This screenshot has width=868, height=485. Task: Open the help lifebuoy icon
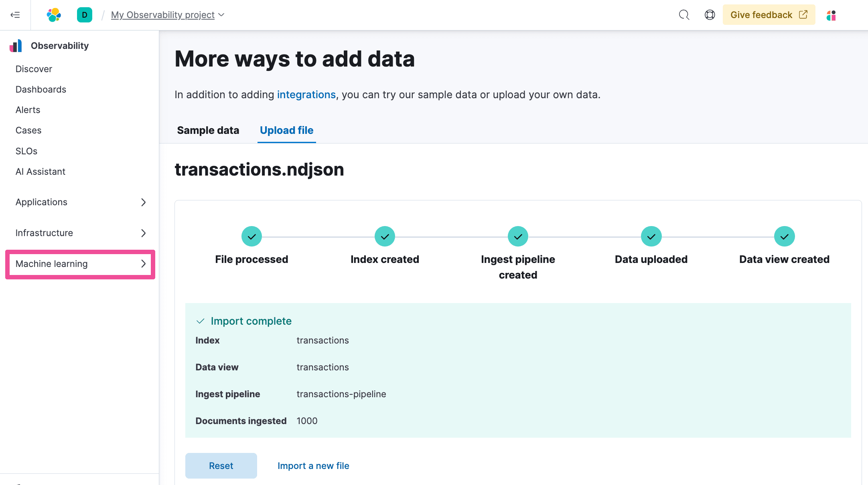pos(710,15)
